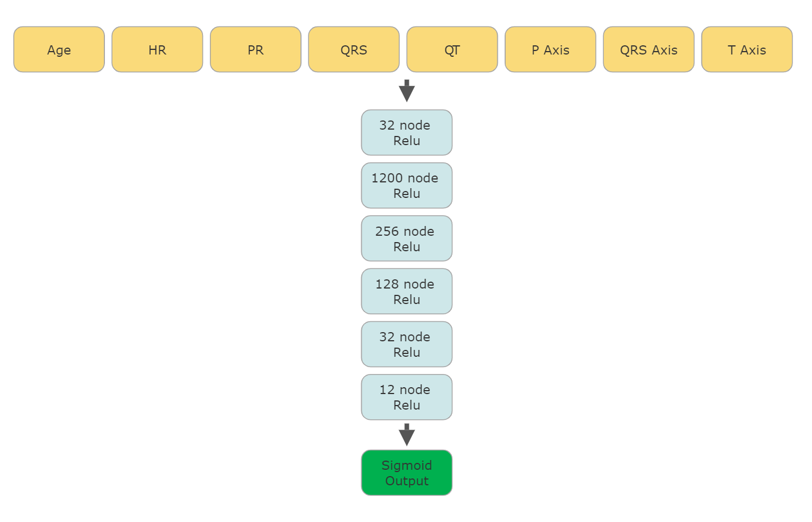Select the QRS input node
812x522 pixels.
[354, 49]
